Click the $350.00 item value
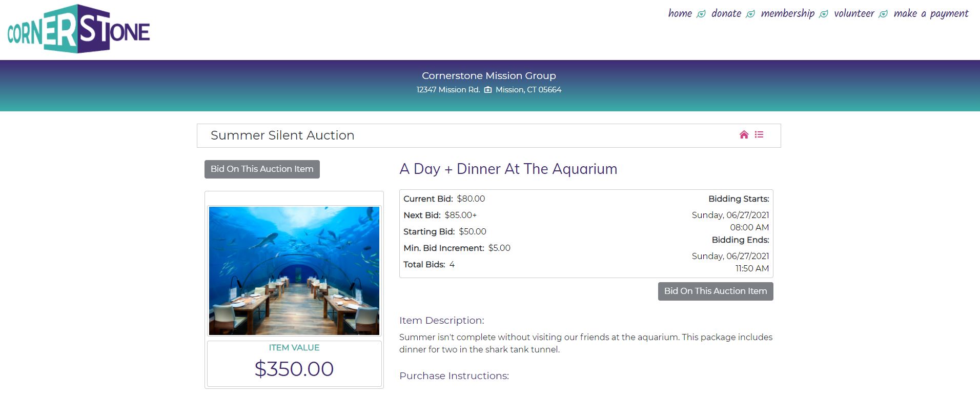The width and height of the screenshot is (980, 414). (x=294, y=369)
